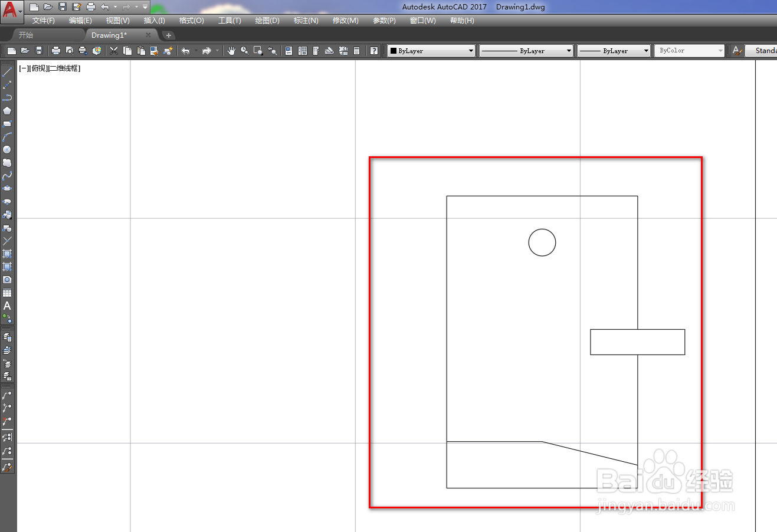Screen dimensions: 777x532
Task: Select the Hatch tool
Action: pyautogui.click(x=7, y=254)
